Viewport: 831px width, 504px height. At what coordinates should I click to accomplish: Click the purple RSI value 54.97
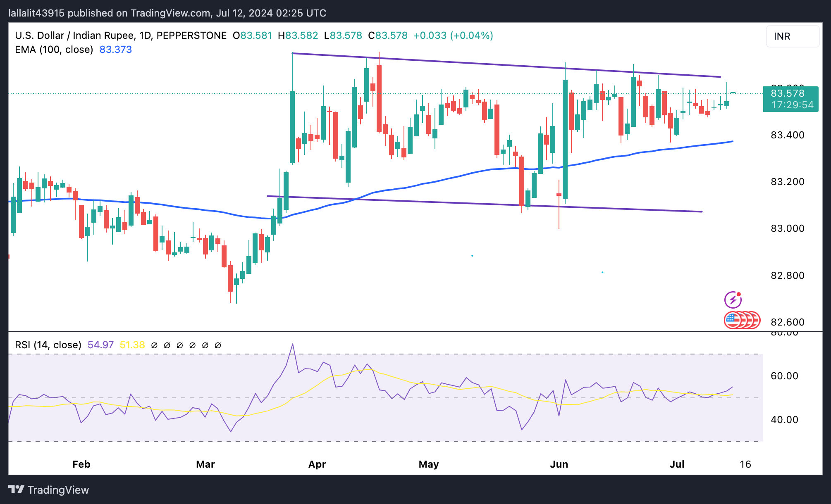(100, 345)
